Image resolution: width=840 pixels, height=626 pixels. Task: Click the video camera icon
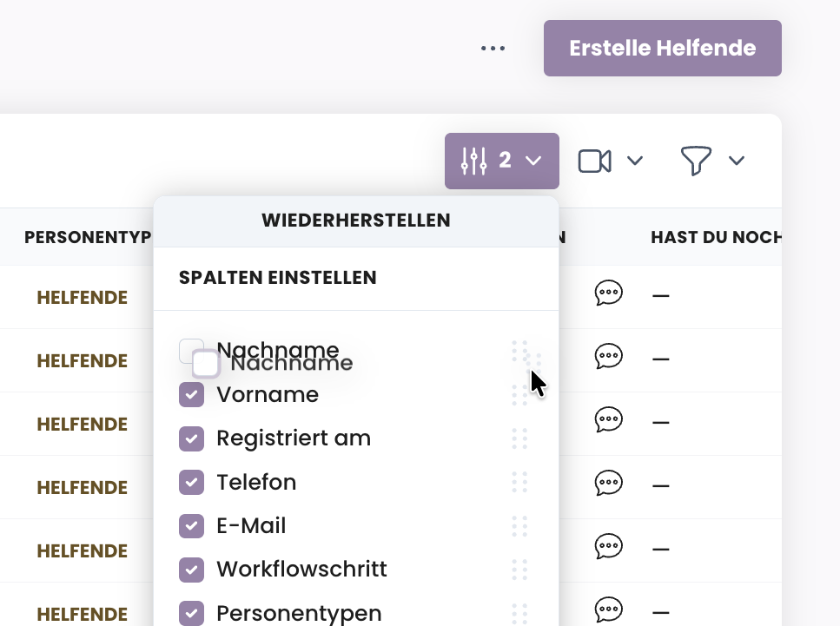click(x=595, y=161)
